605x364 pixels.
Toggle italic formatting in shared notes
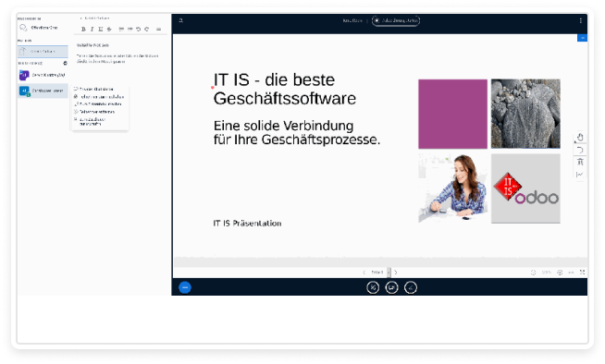92,30
